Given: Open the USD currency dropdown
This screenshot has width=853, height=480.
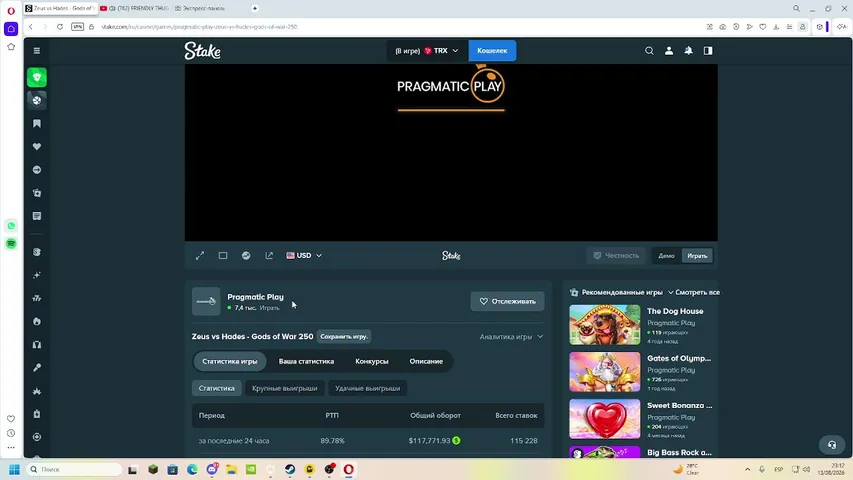Looking at the screenshot, I should 304,255.
